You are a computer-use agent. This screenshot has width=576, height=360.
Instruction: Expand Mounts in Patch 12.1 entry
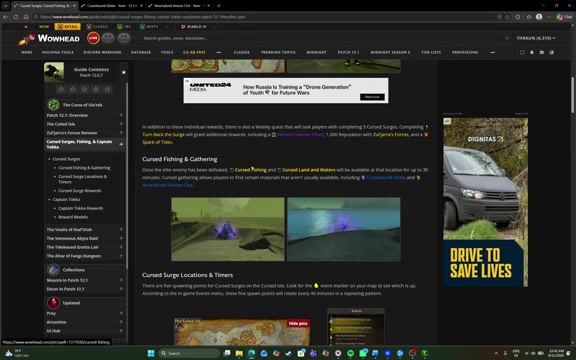pos(121,280)
